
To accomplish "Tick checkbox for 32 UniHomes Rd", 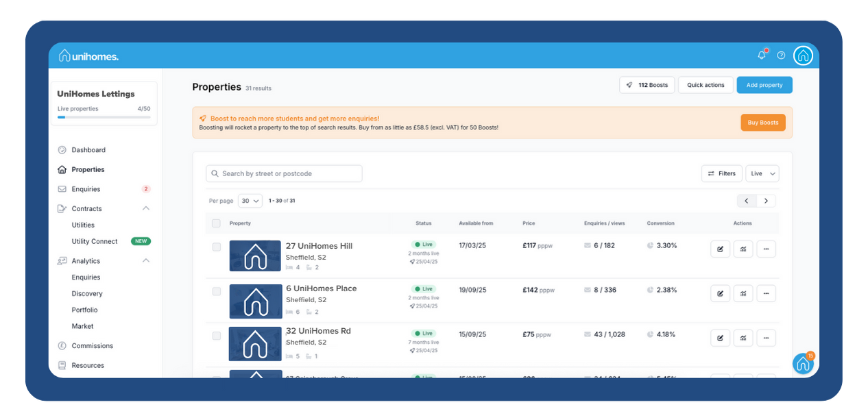I will click(x=217, y=336).
